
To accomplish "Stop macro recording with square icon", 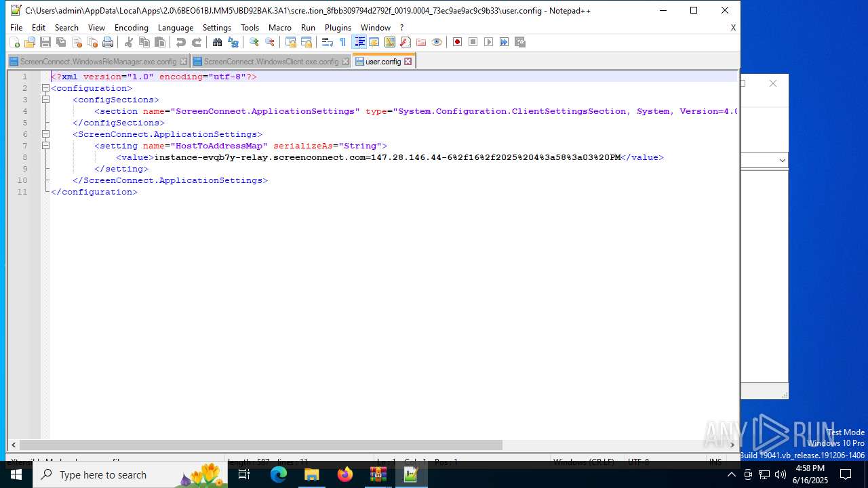I will coord(473,42).
